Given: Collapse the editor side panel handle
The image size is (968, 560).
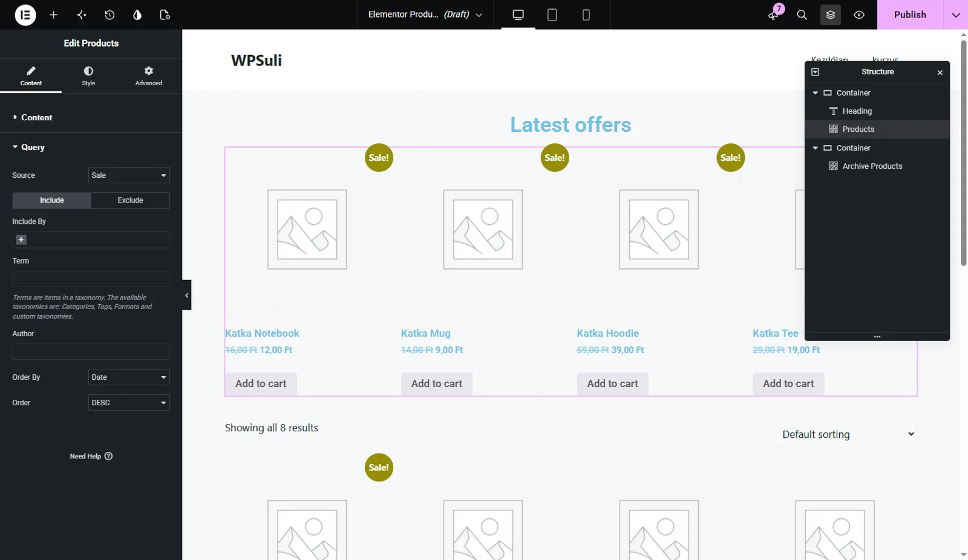Looking at the screenshot, I should (x=186, y=295).
